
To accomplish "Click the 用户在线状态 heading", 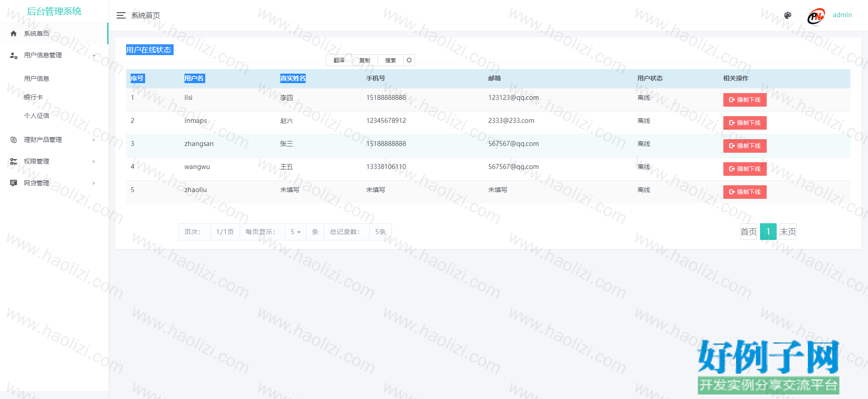I will pyautogui.click(x=149, y=50).
